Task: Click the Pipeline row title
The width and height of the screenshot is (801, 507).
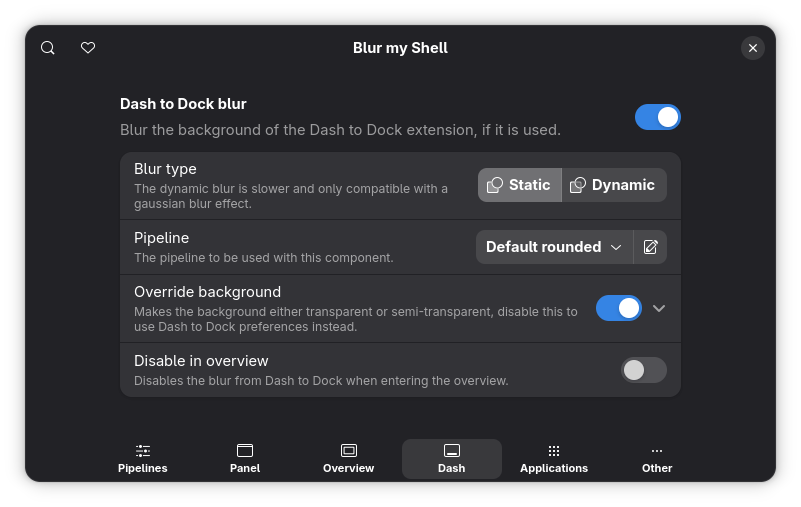Action: [161, 238]
